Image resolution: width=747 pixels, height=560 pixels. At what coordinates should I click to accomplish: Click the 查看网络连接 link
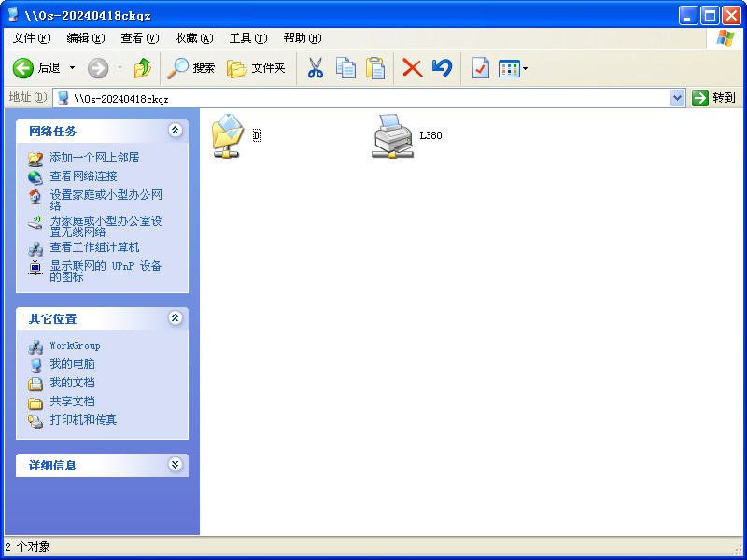(83, 176)
